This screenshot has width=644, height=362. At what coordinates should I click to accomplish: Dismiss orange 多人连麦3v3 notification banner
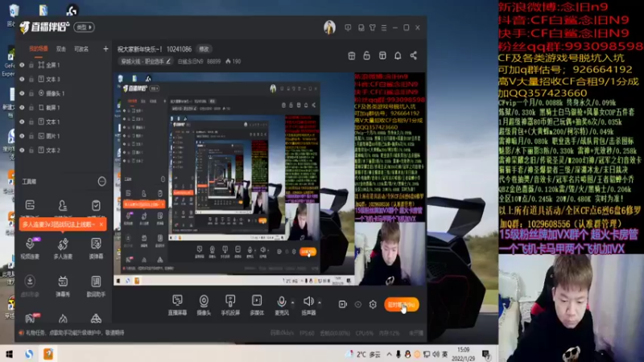pos(101,224)
